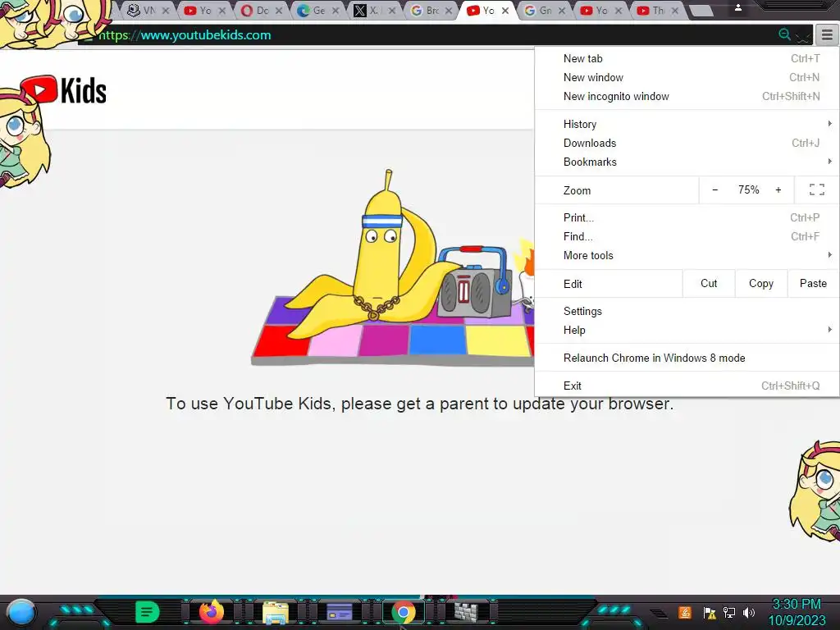This screenshot has height=630, width=840.
Task: Close the active YouTube Kids tab
Action: (504, 11)
